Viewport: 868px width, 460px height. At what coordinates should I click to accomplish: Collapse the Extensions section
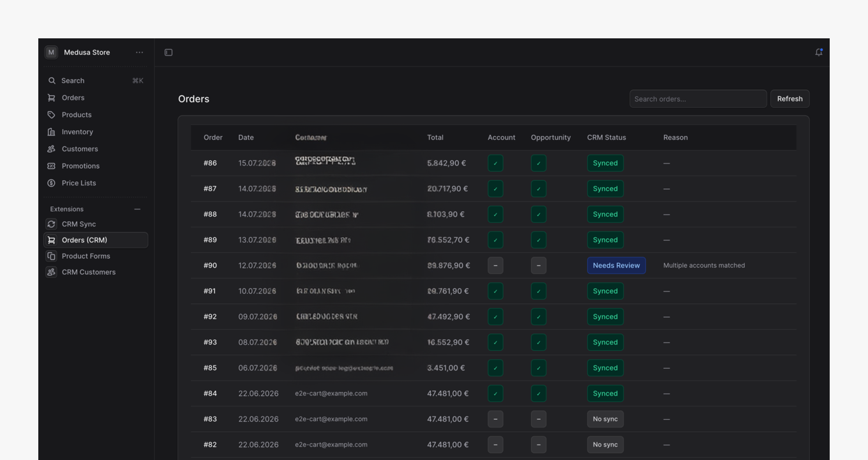point(137,209)
